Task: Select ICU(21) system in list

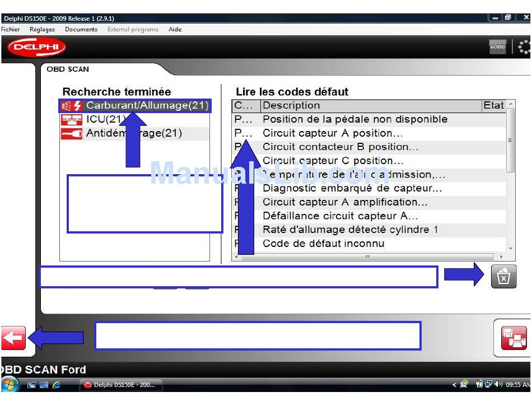Action: click(135, 119)
